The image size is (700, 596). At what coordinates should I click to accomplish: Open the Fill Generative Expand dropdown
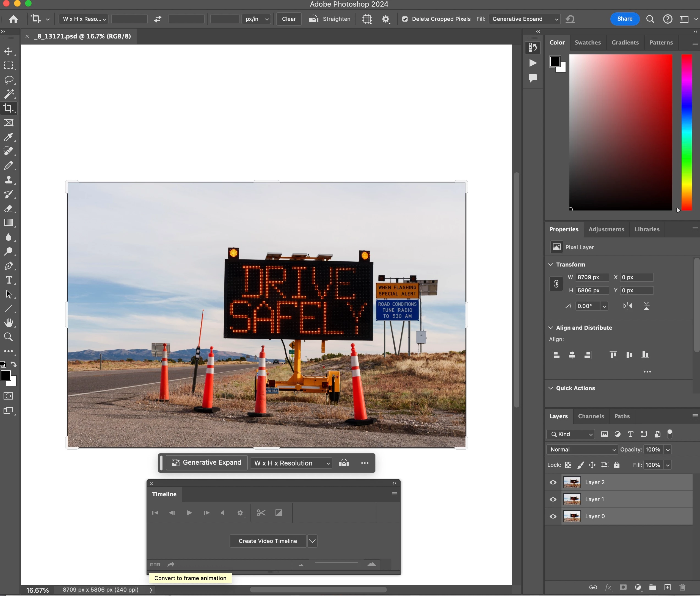tap(524, 19)
